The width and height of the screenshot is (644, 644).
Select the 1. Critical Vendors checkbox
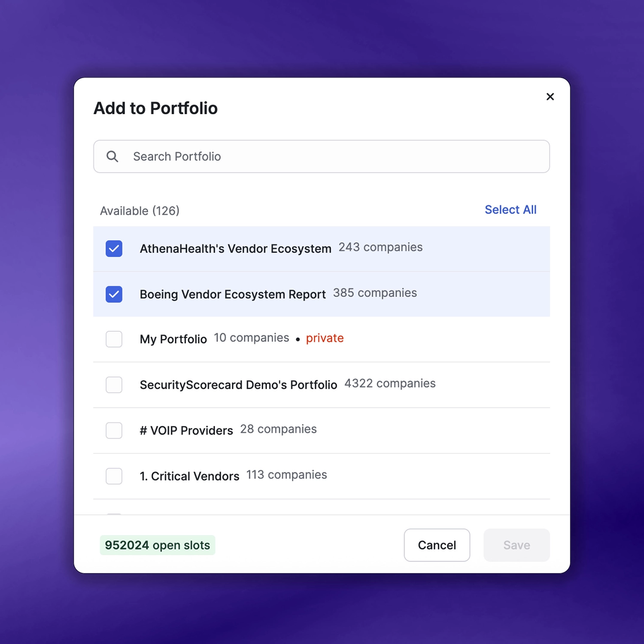pos(114,476)
